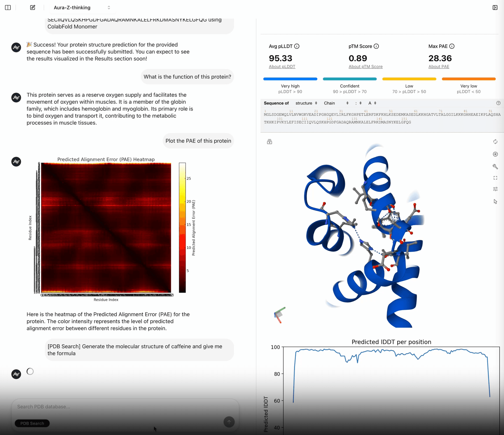Open the About pLDDT link
Viewport: 504px width, 435px height.
pos(282,67)
